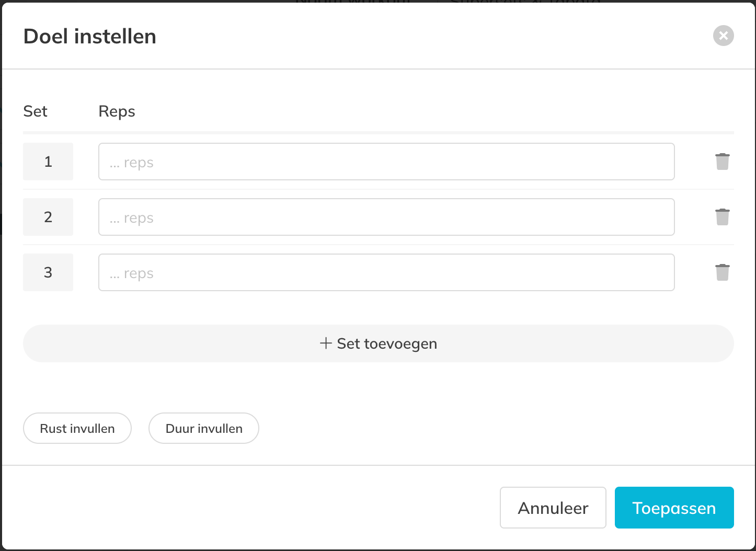Trash the third set row

(722, 272)
